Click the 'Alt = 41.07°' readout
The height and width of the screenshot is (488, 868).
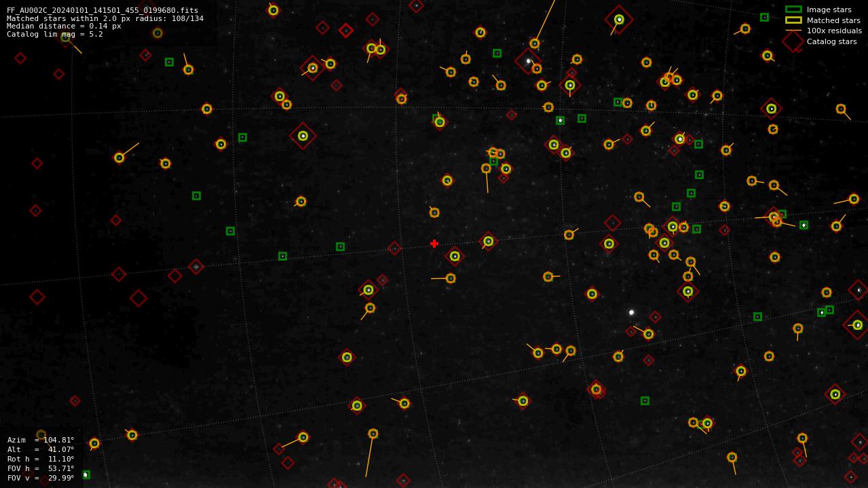pos(41,449)
